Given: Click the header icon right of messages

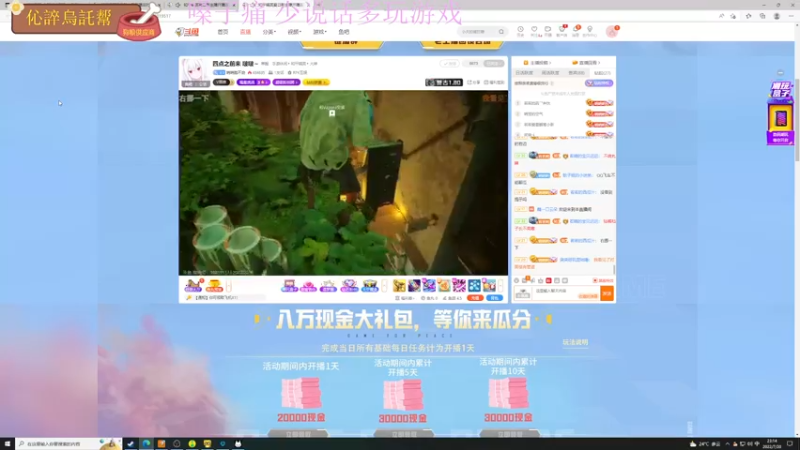Looking at the screenshot, I should (590, 31).
